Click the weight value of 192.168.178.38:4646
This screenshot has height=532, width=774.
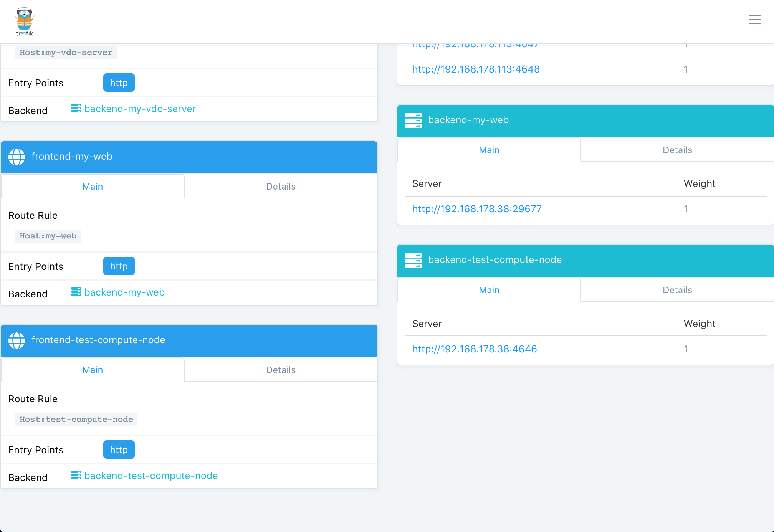686,349
